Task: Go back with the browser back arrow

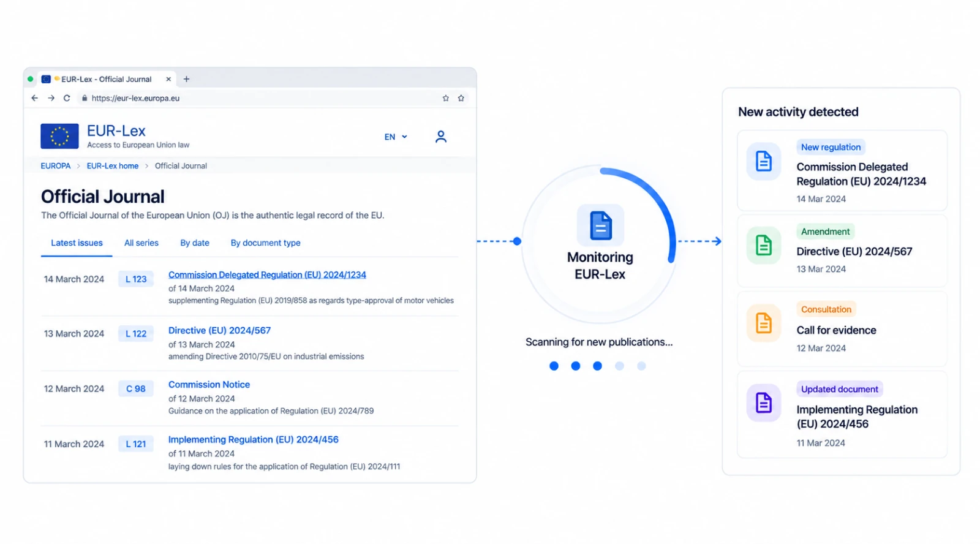Action: coord(35,98)
